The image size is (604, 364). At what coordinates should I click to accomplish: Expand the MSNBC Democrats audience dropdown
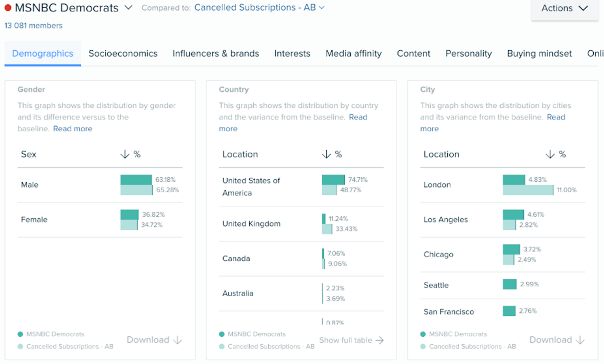pyautogui.click(x=128, y=8)
